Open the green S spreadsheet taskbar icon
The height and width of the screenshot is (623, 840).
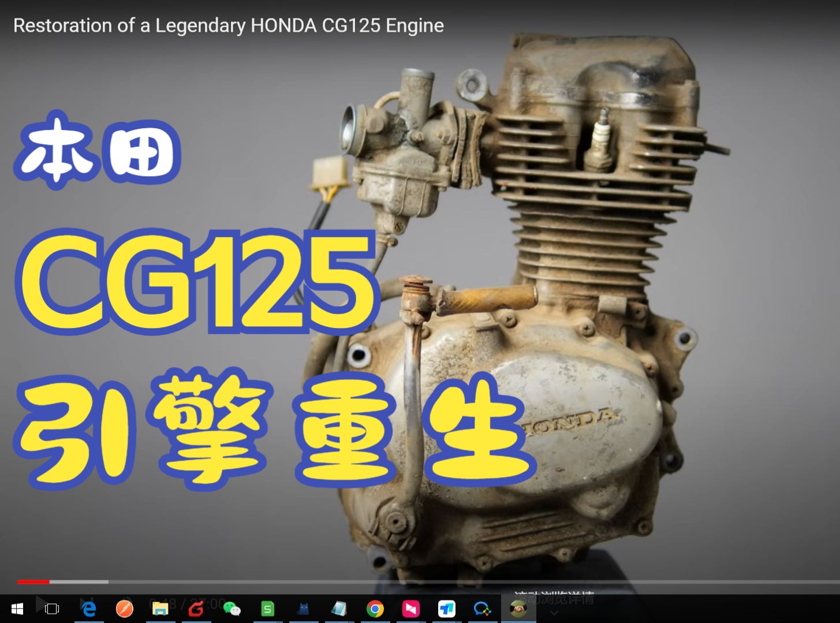pyautogui.click(x=268, y=609)
